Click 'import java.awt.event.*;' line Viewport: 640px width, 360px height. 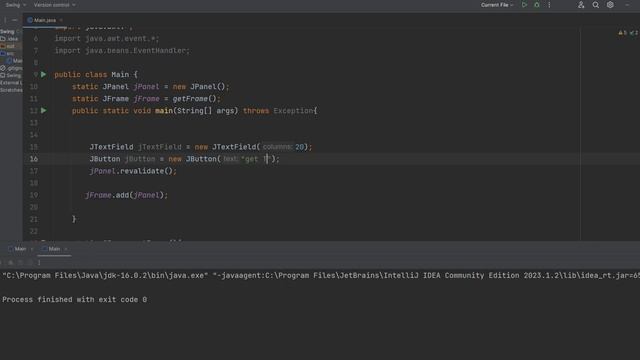[x=107, y=39]
